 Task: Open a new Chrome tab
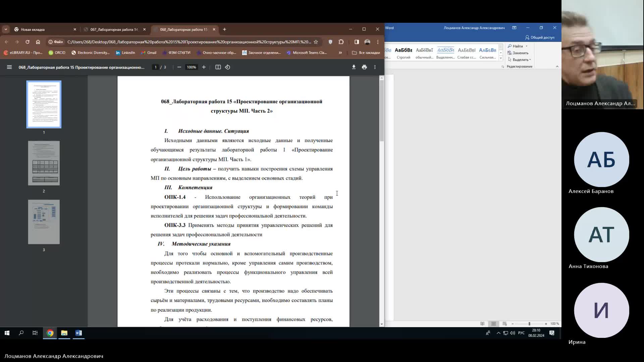pyautogui.click(x=224, y=29)
